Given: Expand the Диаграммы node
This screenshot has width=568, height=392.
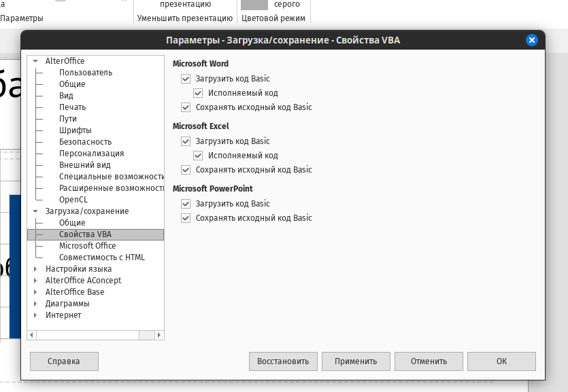Looking at the screenshot, I should point(35,304).
